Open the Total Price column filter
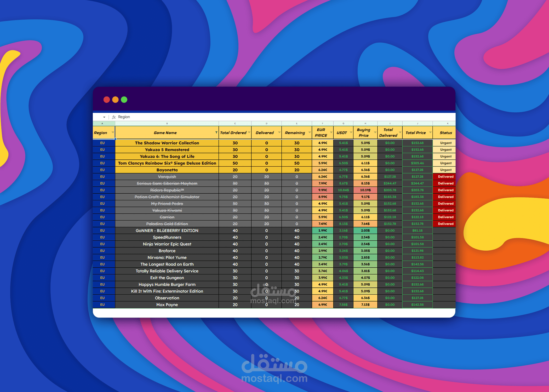549x392 pixels. click(x=430, y=132)
